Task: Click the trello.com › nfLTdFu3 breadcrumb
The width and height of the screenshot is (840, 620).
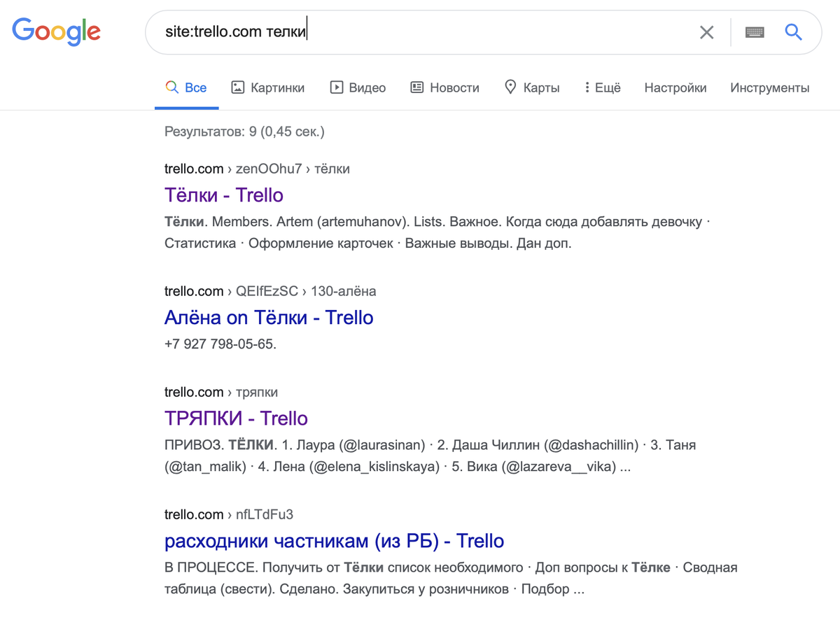Action: click(x=228, y=515)
